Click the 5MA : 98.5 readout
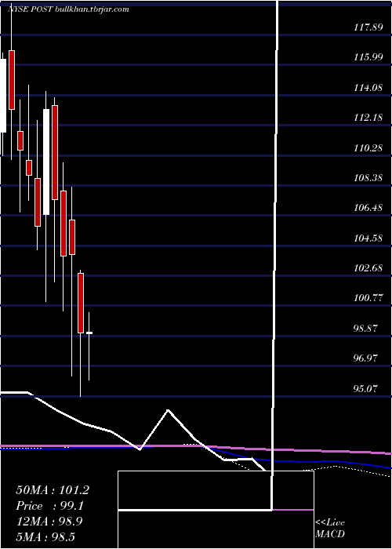 coord(45,536)
